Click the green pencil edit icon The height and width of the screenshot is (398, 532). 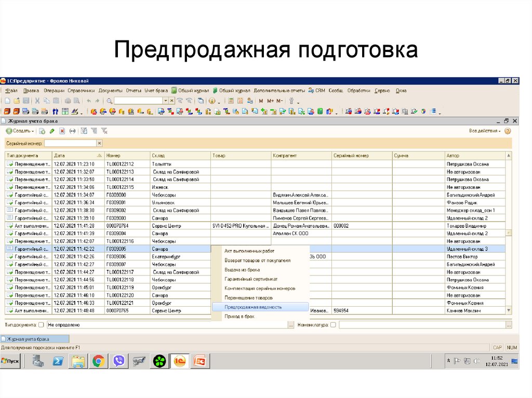[x=52, y=131]
